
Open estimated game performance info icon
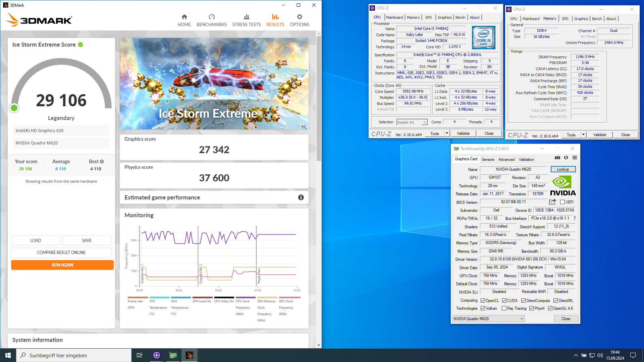pos(301,197)
